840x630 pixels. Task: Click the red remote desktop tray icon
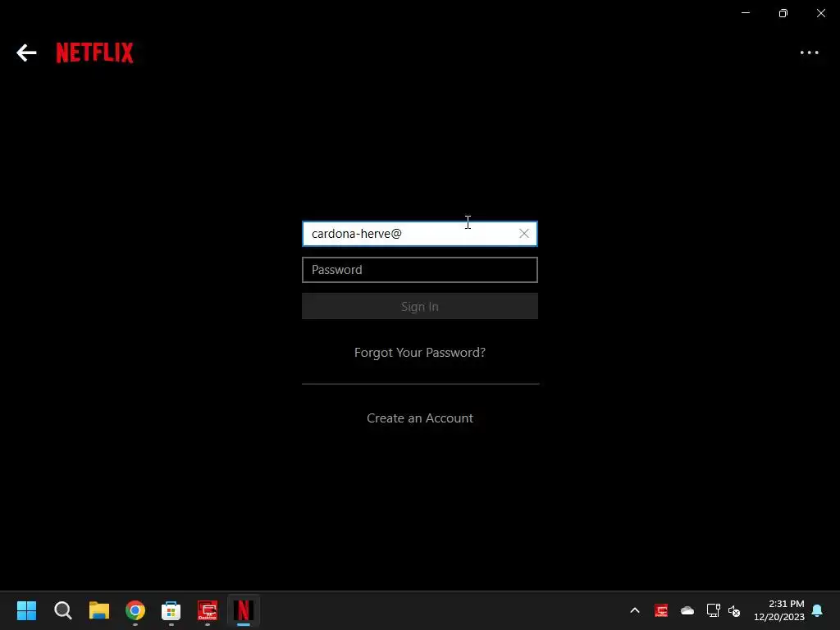(x=661, y=610)
